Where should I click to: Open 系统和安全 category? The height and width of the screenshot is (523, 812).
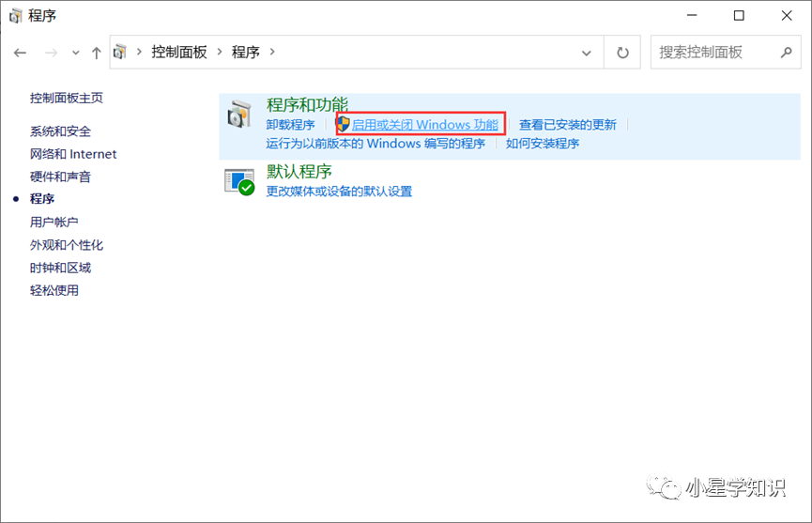(60, 131)
